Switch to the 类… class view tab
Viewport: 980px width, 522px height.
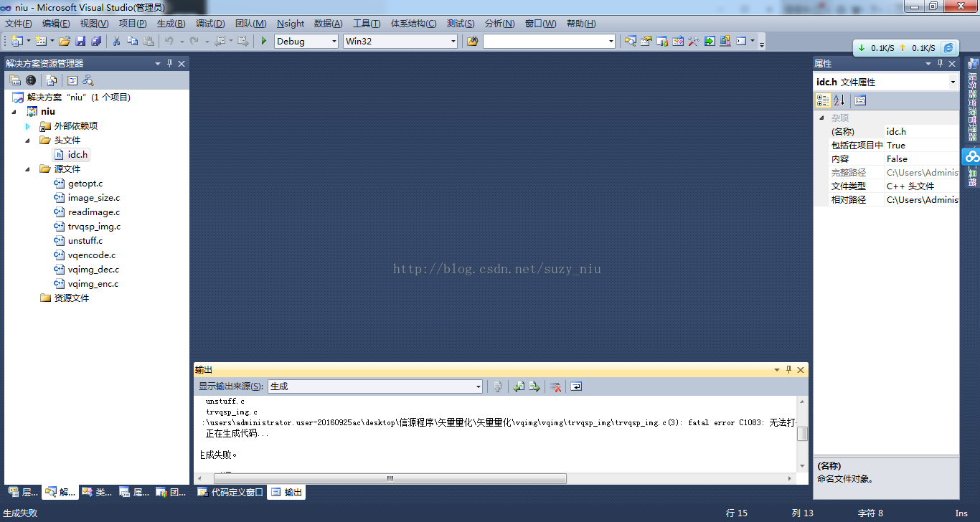(x=97, y=493)
